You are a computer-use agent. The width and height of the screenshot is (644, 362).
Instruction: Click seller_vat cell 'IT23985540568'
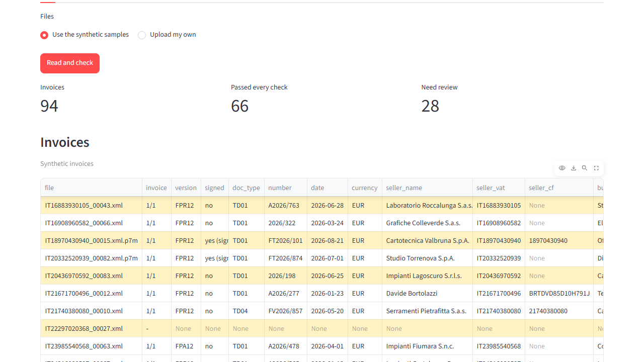499,346
